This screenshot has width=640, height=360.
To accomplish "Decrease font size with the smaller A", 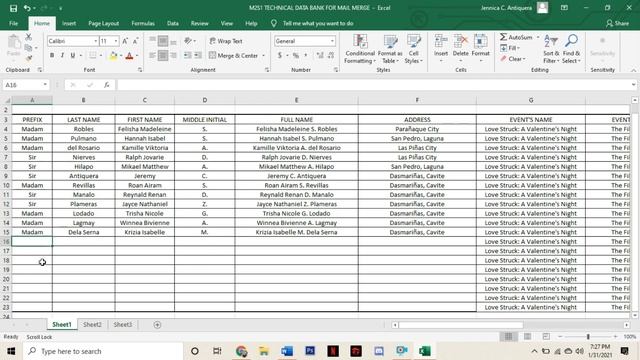I will 136,41.
